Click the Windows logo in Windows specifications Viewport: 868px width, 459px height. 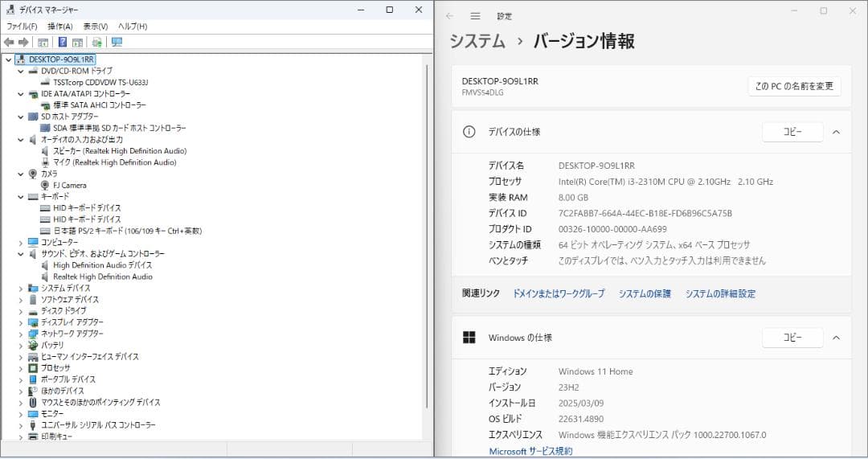click(x=469, y=337)
